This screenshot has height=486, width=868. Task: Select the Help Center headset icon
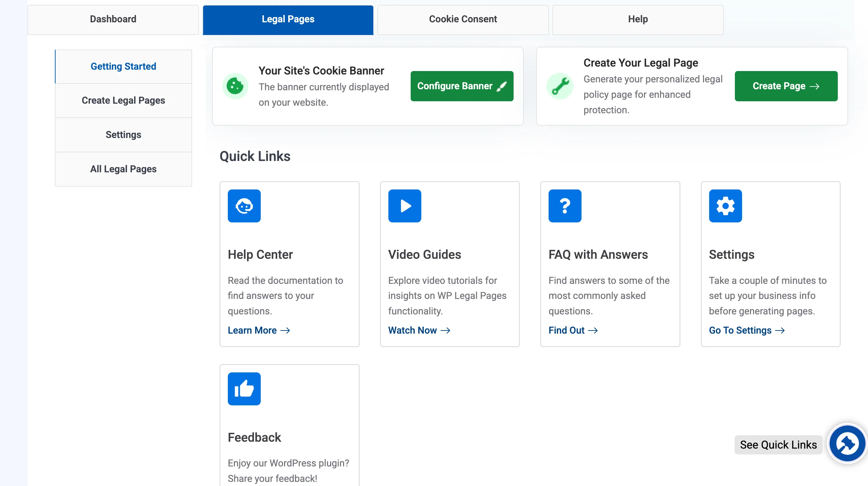[244, 206]
